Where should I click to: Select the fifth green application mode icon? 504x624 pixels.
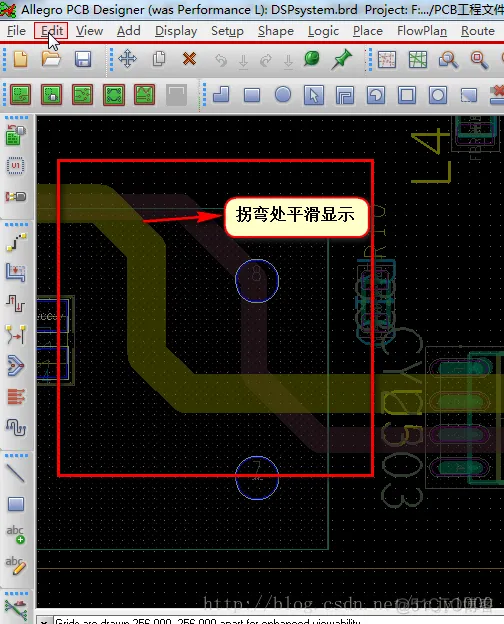coord(145,95)
